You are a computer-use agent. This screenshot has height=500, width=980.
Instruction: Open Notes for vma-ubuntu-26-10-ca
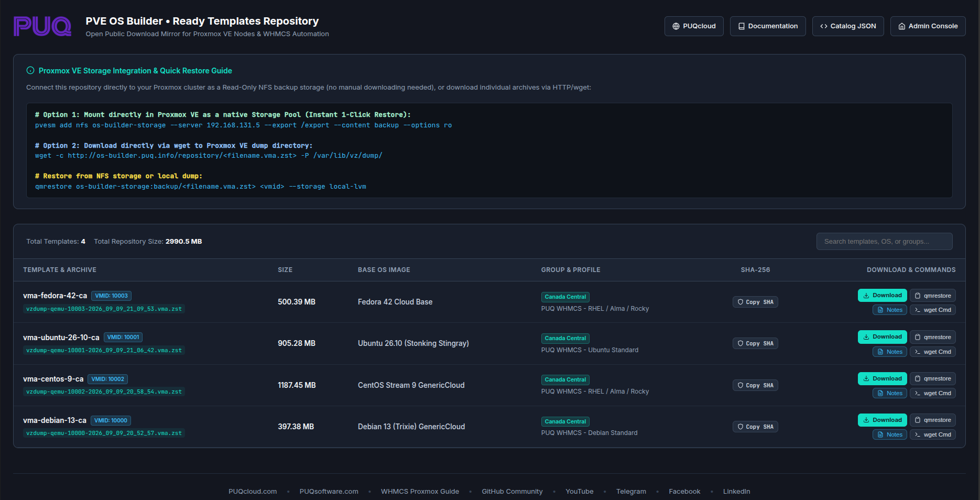pyautogui.click(x=890, y=352)
